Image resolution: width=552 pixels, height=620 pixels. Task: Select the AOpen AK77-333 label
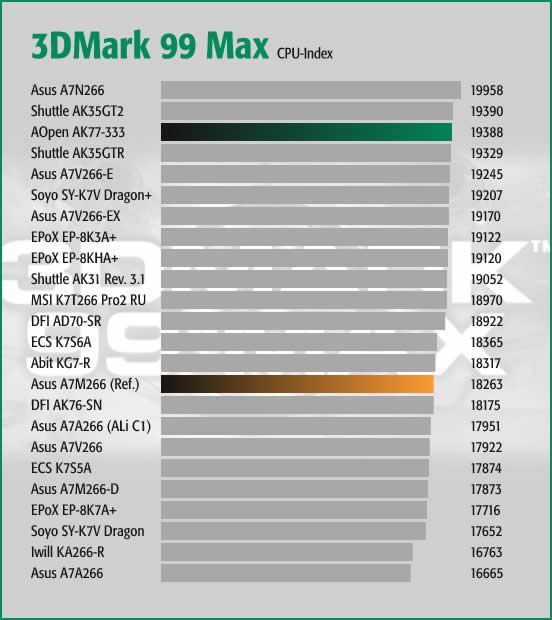(78, 132)
